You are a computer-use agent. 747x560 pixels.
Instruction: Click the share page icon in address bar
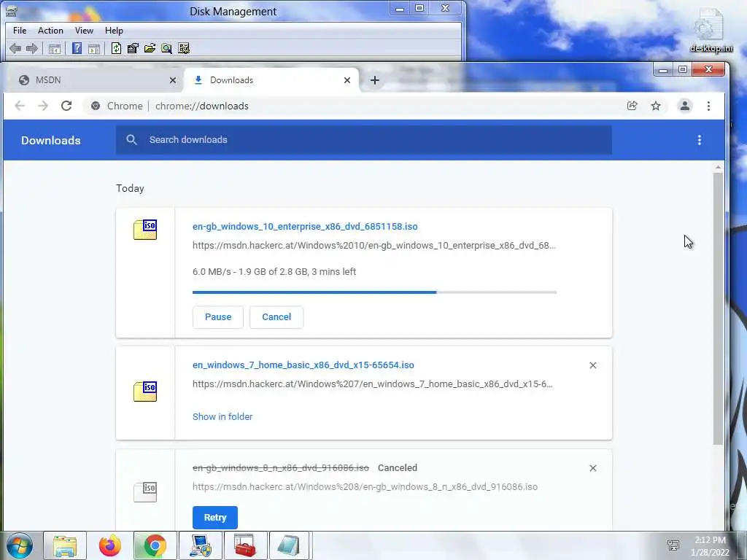[x=632, y=106]
